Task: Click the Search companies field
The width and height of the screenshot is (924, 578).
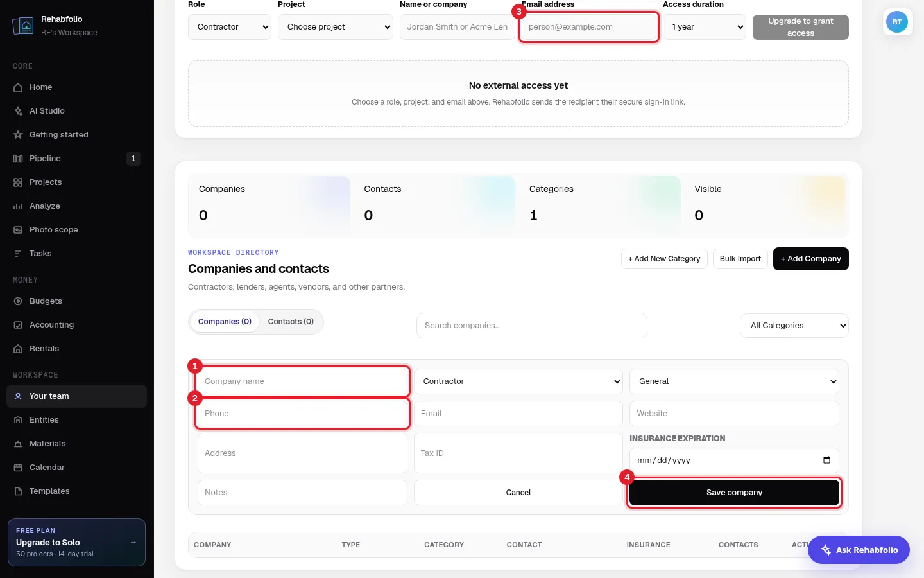Action: (x=532, y=326)
